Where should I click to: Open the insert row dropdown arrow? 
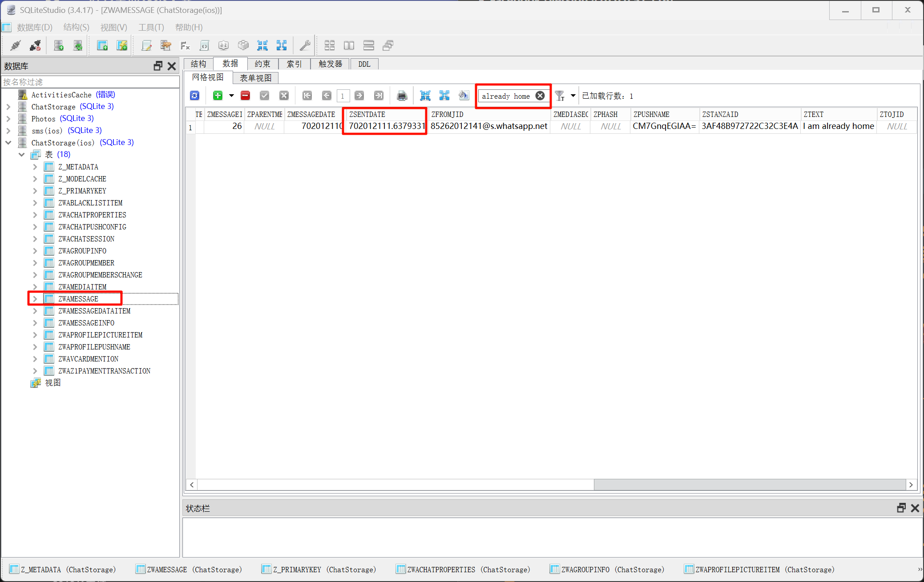click(x=231, y=96)
